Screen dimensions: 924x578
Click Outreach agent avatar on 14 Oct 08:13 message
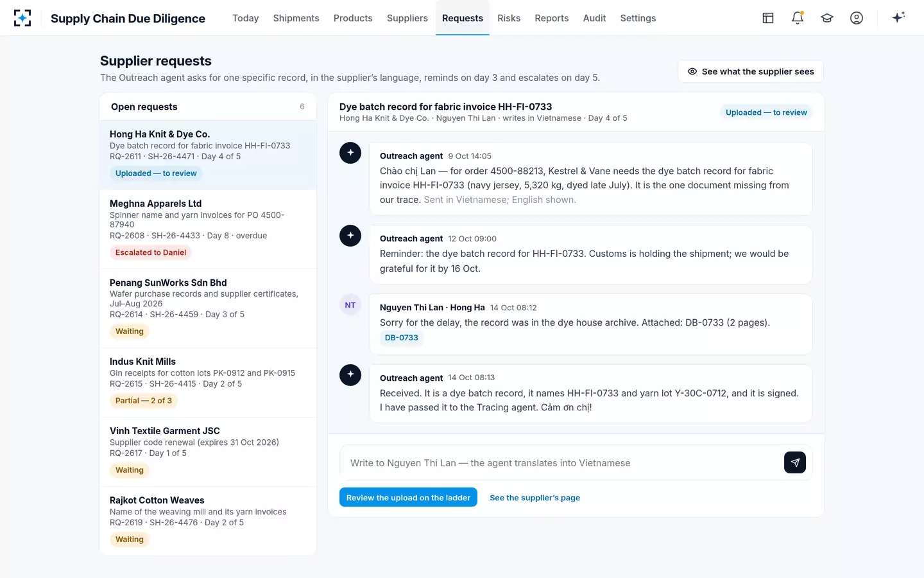click(350, 375)
